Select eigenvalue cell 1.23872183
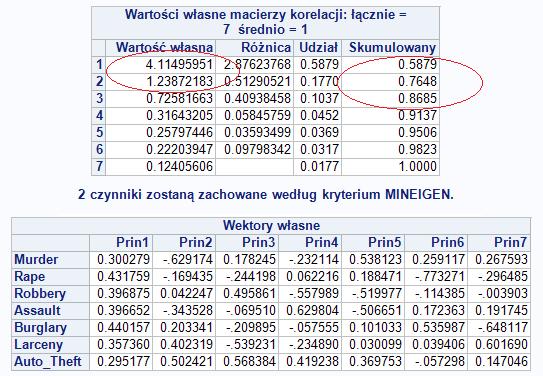The width and height of the screenshot is (543, 376). [179, 81]
